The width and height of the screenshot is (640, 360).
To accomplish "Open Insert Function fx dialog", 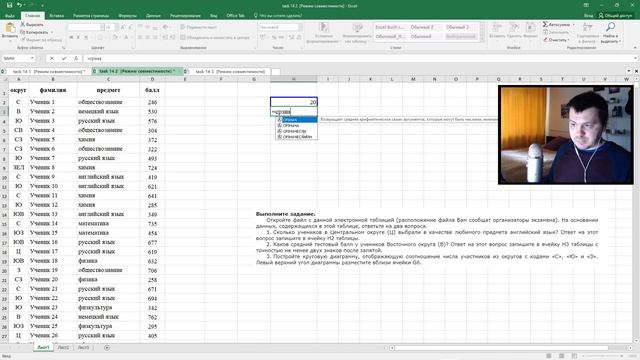I will point(76,58).
